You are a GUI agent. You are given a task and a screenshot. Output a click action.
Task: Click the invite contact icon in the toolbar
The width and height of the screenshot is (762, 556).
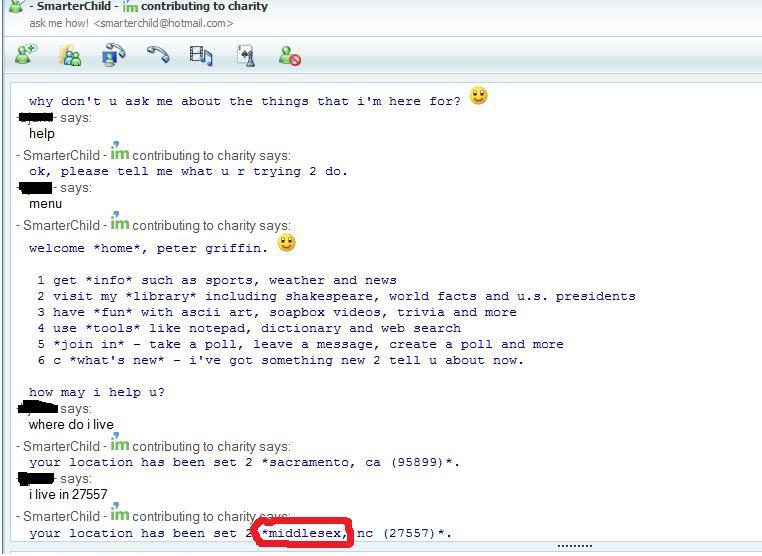pos(26,54)
